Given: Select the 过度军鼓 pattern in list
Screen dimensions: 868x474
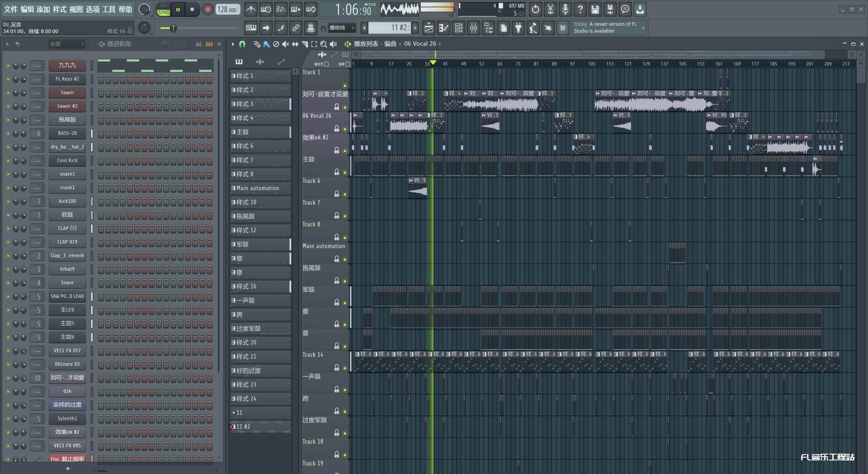Looking at the screenshot, I should coord(261,328).
